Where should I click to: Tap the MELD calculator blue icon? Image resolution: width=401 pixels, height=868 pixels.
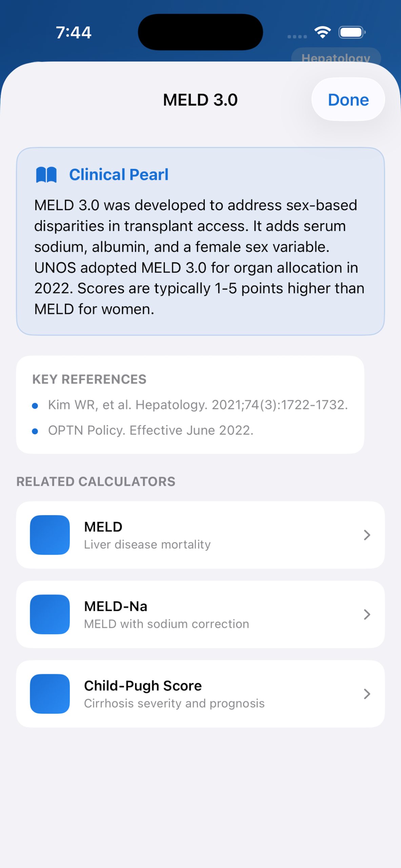point(50,535)
